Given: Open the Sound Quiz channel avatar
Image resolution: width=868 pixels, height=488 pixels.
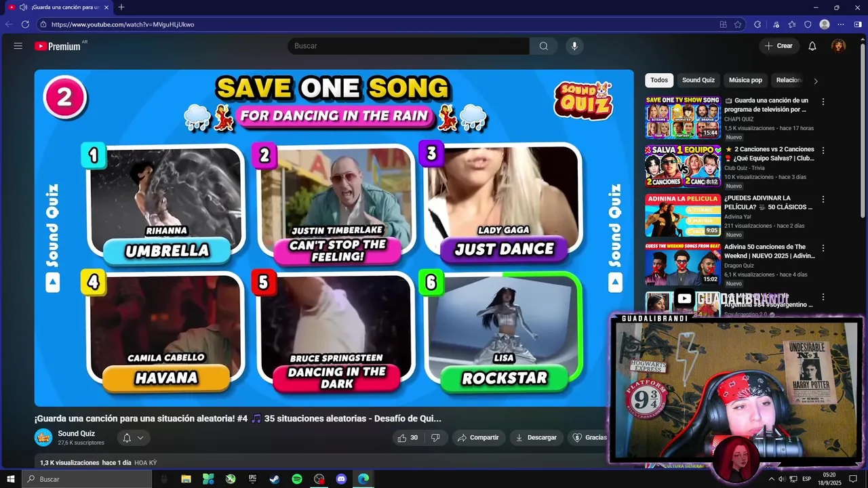Looking at the screenshot, I should 43,438.
